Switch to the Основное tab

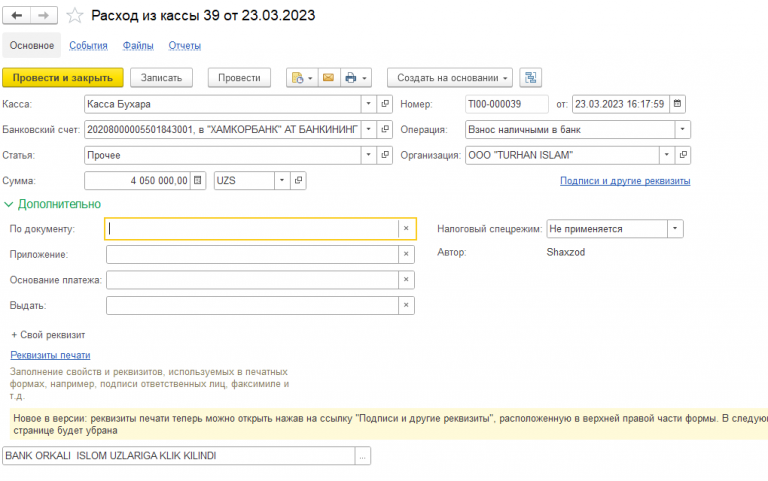click(x=32, y=46)
